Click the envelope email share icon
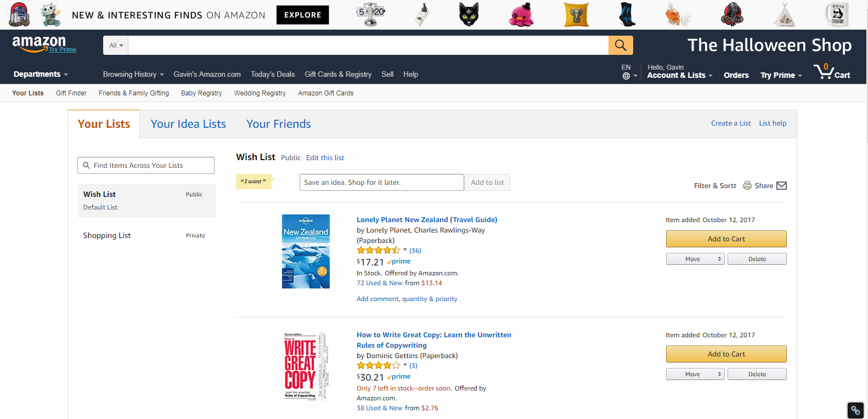Image resolution: width=868 pixels, height=419 pixels. (782, 185)
